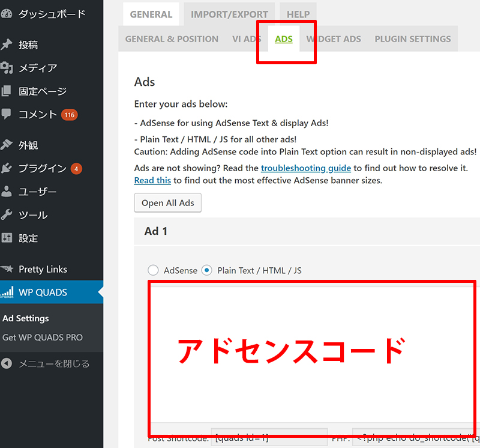This screenshot has width=480, height=448.
Task: Open the WIDGET ADS sub-tab
Action: click(334, 39)
